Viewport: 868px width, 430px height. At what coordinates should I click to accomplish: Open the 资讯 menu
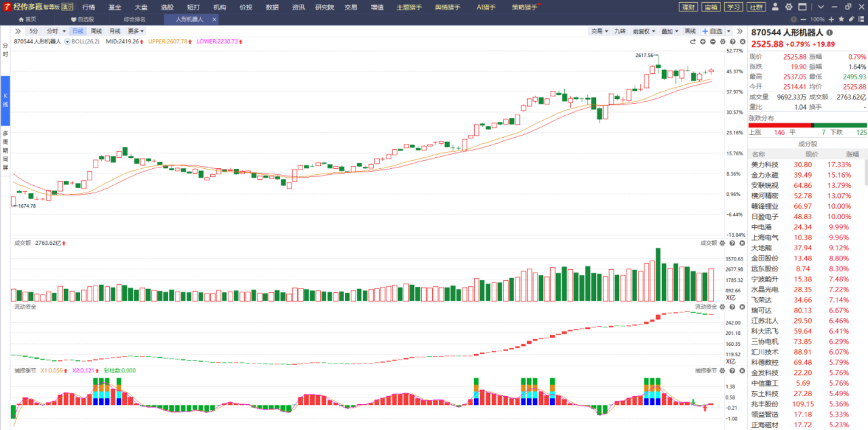(298, 7)
